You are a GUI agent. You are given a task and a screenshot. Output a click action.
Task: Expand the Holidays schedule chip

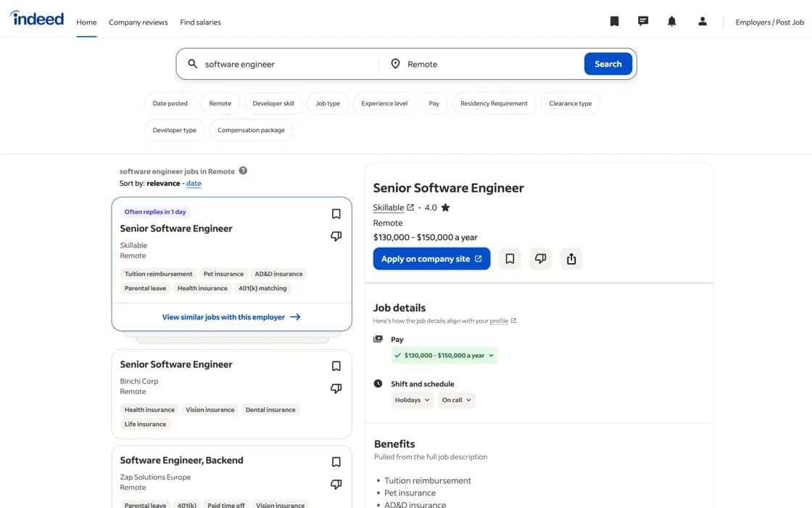pos(413,400)
